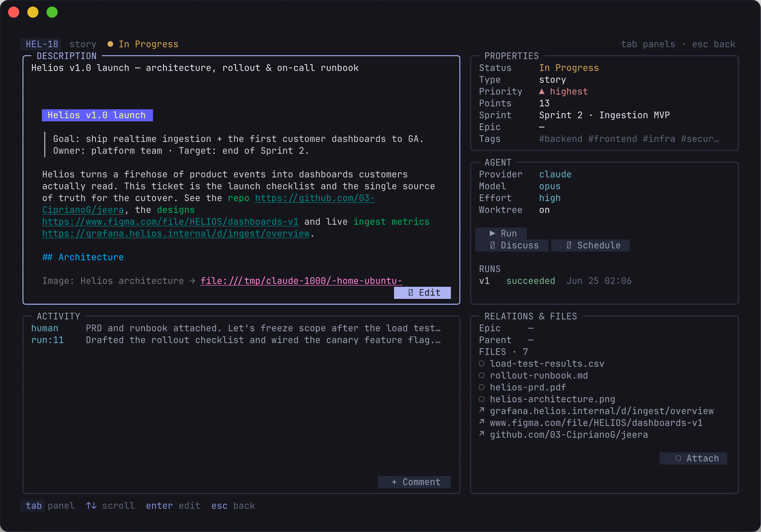761x532 pixels.
Task: Click the plus icon on the Comment button
Action: click(394, 482)
